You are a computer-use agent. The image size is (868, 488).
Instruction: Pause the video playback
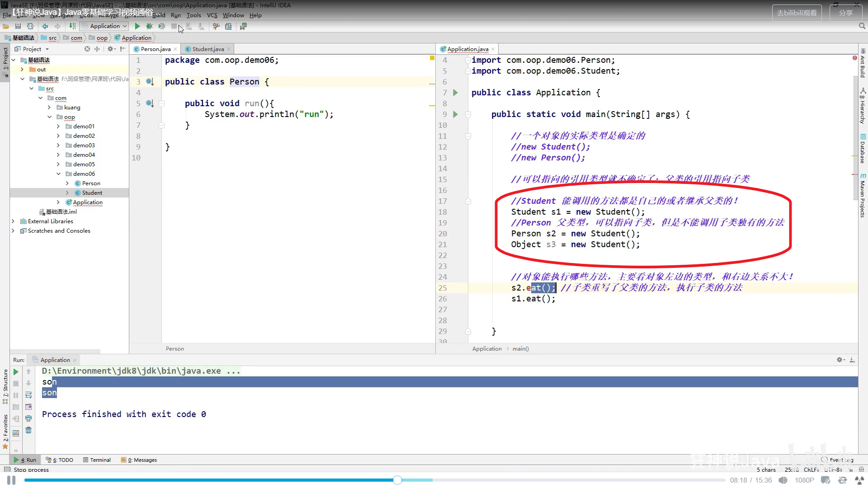(x=11, y=480)
